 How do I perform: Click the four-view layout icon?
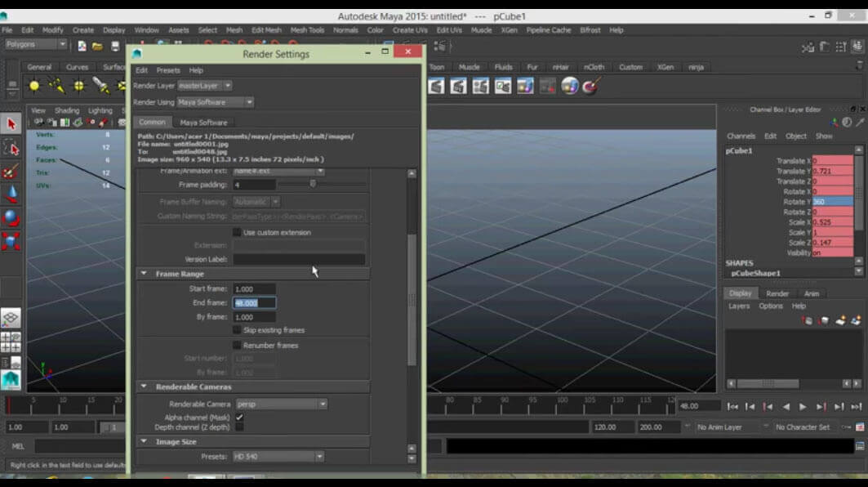click(11, 342)
